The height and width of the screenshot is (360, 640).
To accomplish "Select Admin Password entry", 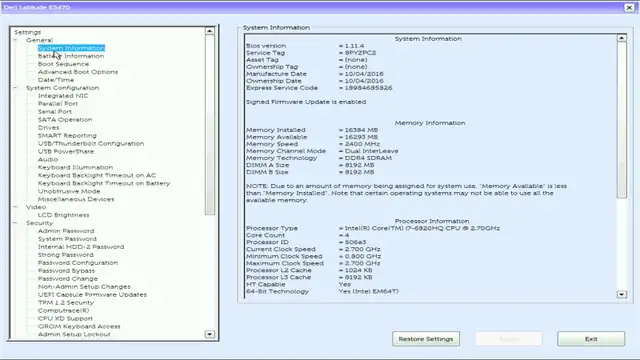I will click(66, 231).
